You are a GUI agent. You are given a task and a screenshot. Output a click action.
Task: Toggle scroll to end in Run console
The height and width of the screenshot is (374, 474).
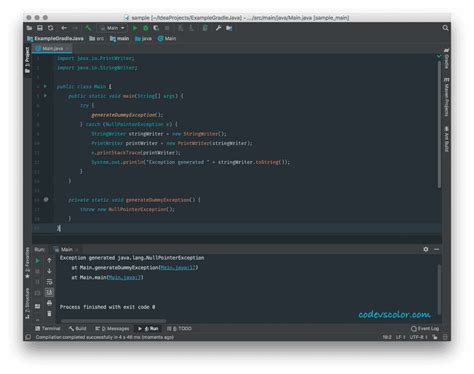pos(49,293)
